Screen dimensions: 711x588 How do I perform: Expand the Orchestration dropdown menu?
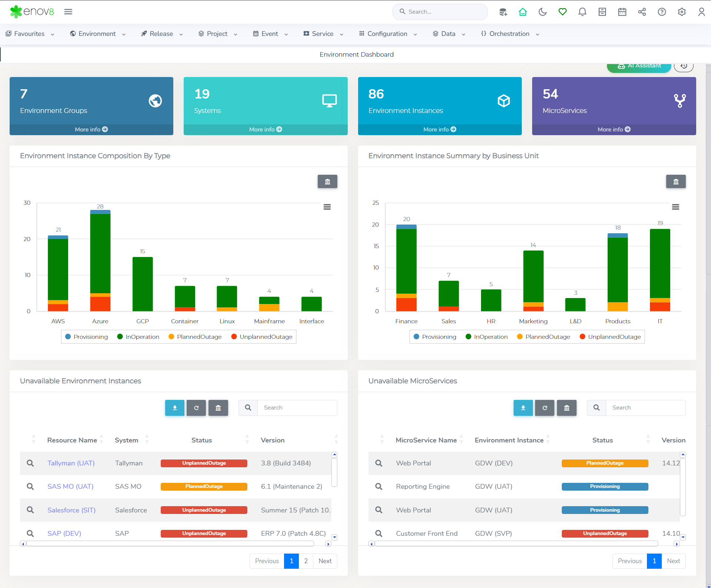pyautogui.click(x=510, y=34)
